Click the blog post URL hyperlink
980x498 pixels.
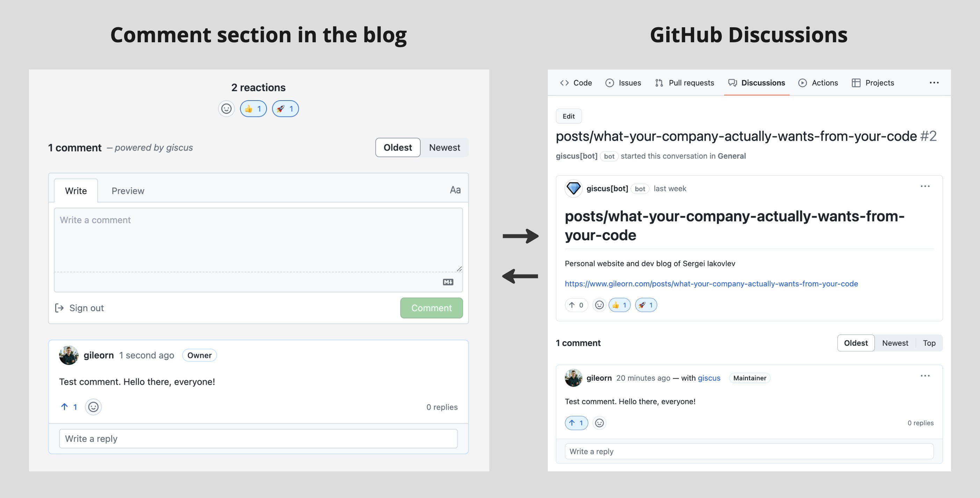(711, 283)
